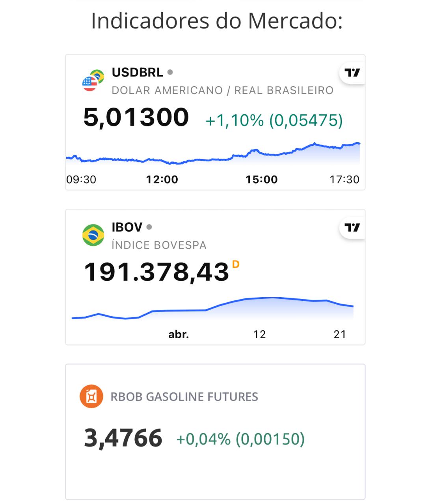
Task: Click the orange D delayed-data indicator
Action: [236, 264]
